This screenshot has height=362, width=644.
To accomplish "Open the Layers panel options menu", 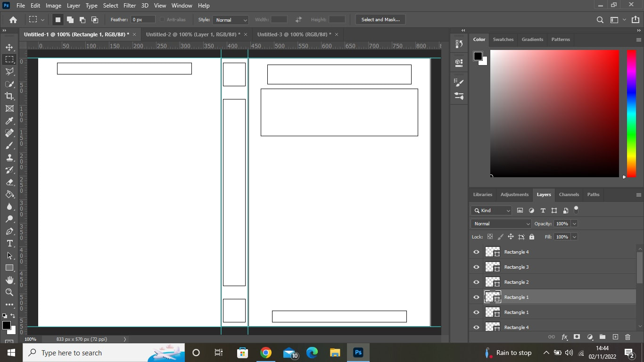I will pyautogui.click(x=639, y=195).
